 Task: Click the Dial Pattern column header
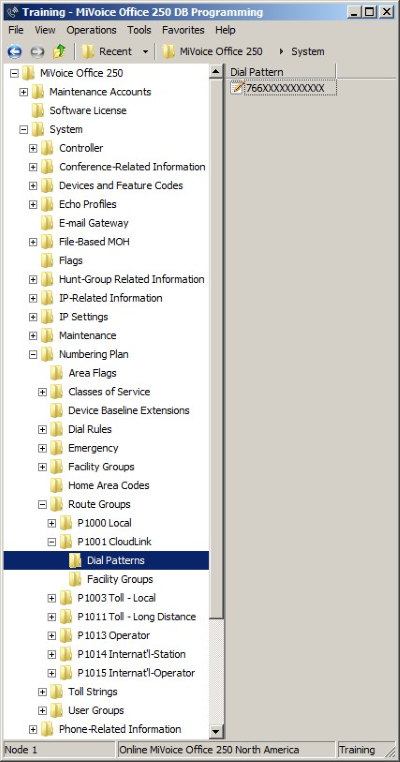pos(282,72)
